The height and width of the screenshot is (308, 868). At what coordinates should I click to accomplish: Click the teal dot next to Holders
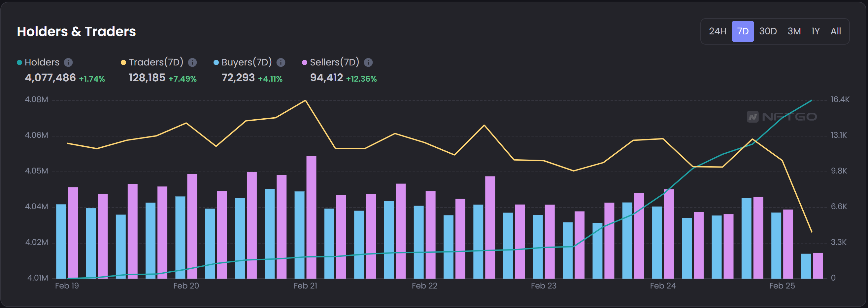click(20, 62)
